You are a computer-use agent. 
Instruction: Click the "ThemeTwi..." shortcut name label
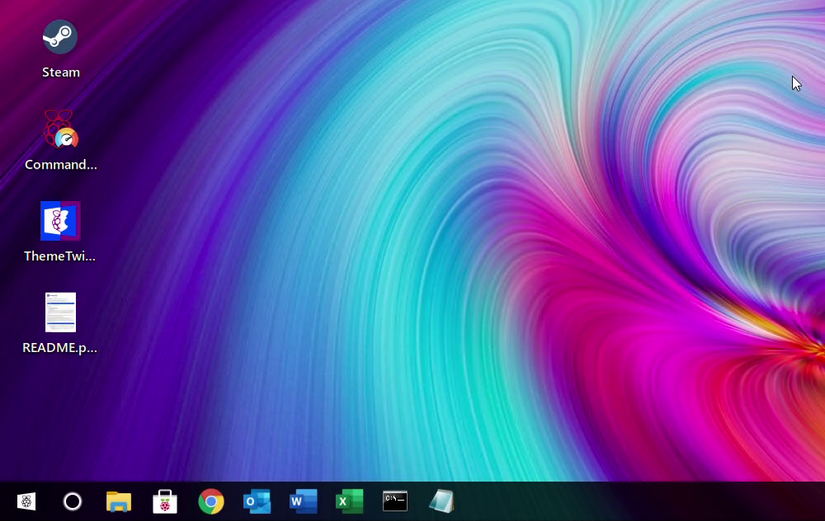tap(60, 256)
